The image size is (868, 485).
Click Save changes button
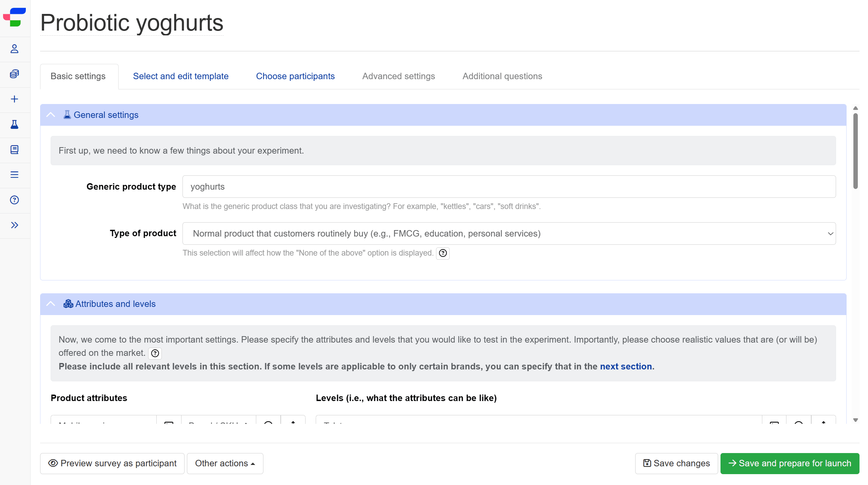tap(676, 464)
